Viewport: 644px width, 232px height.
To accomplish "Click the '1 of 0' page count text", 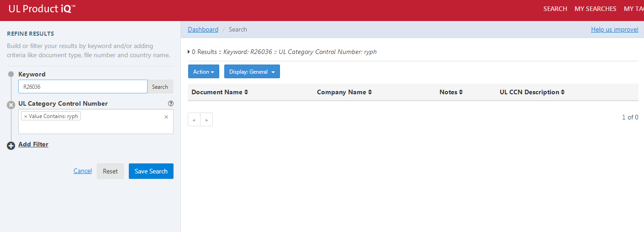I will [x=630, y=117].
